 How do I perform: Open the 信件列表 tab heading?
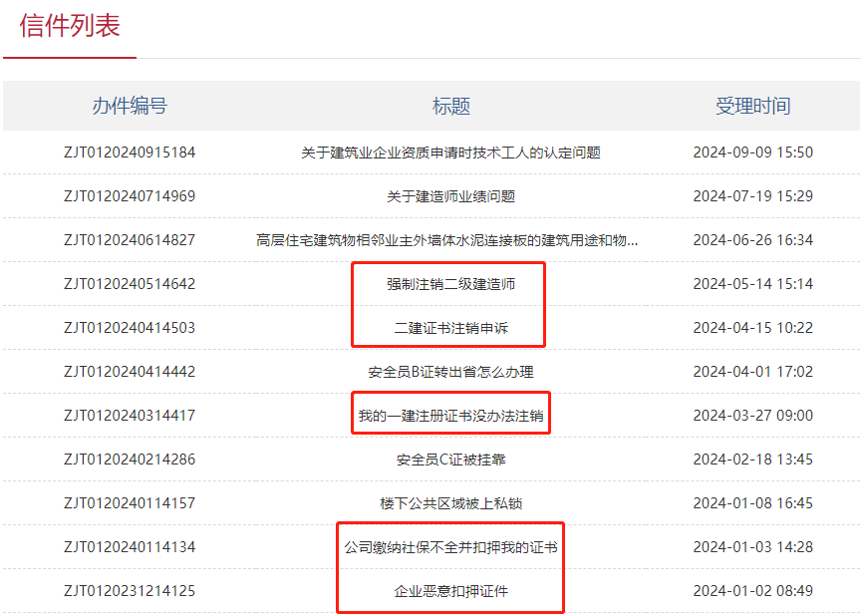pos(70,26)
